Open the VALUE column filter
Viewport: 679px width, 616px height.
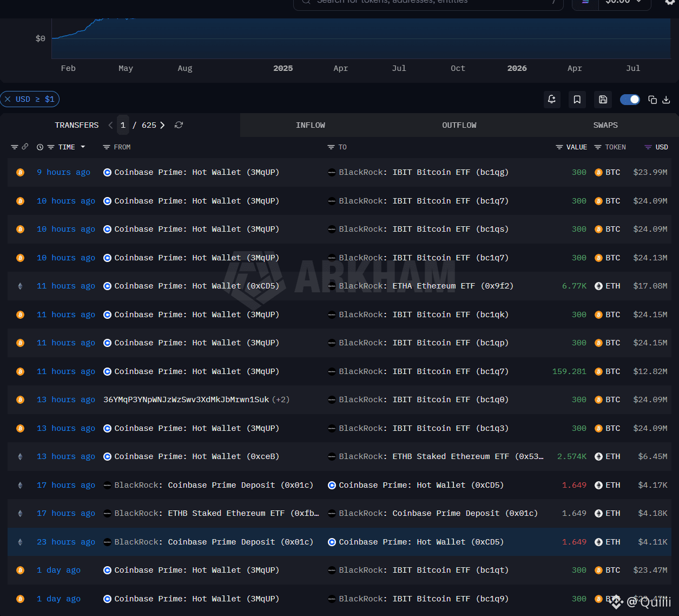559,147
